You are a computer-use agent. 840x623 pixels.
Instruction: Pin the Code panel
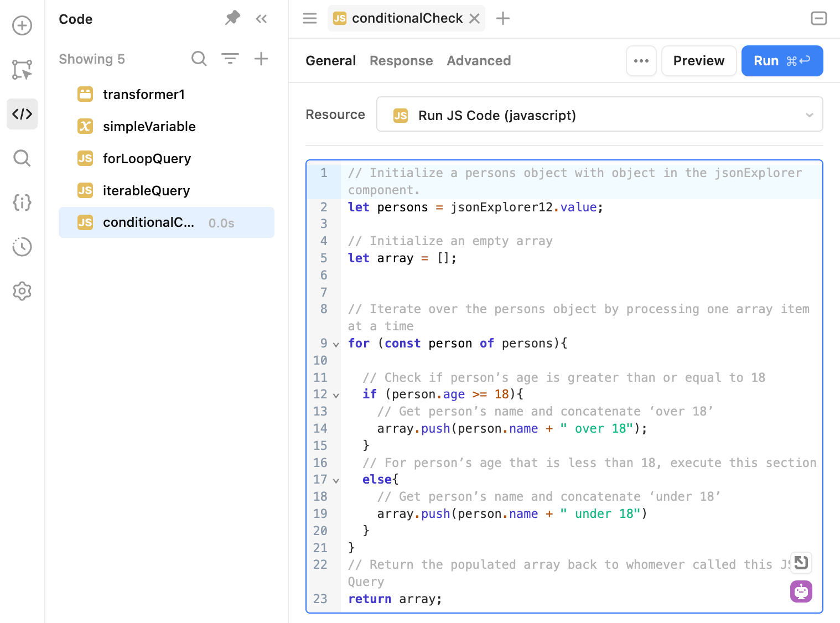(233, 18)
